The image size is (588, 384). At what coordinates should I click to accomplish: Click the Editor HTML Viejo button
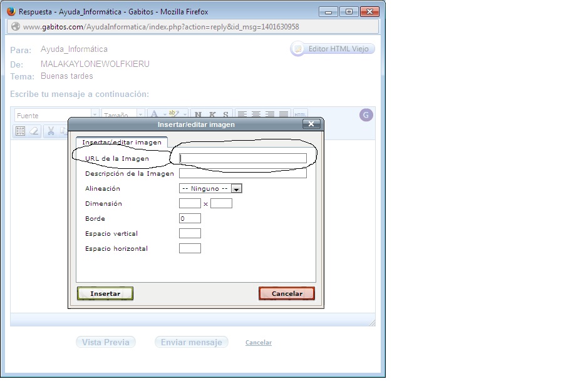click(333, 49)
